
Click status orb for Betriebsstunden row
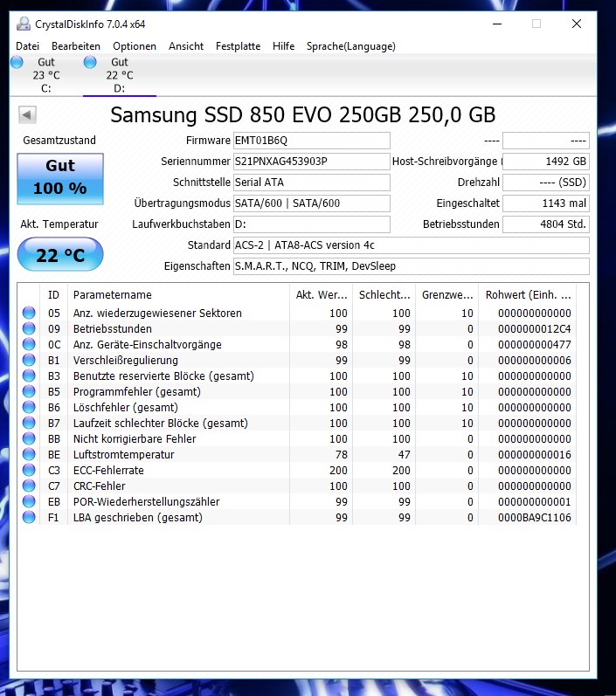(x=29, y=328)
